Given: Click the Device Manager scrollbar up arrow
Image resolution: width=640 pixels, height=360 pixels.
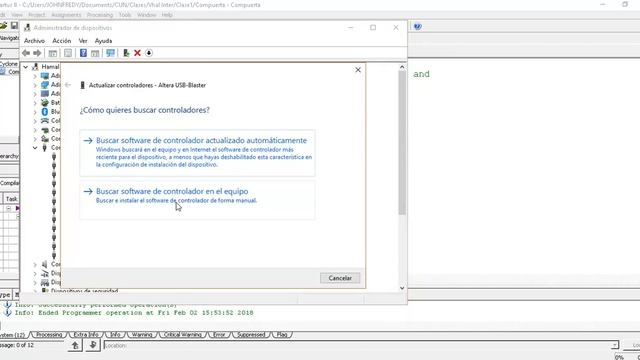Looking at the screenshot, I should (x=402, y=67).
